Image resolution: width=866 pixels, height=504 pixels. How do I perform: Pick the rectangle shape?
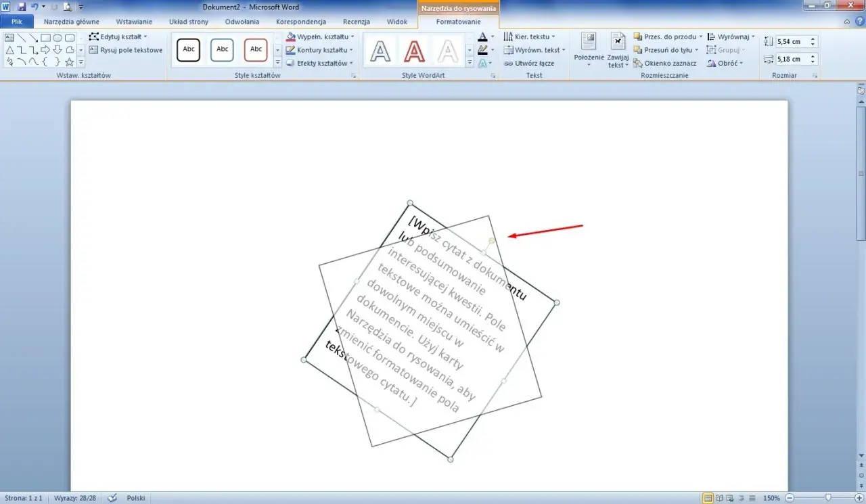point(46,38)
